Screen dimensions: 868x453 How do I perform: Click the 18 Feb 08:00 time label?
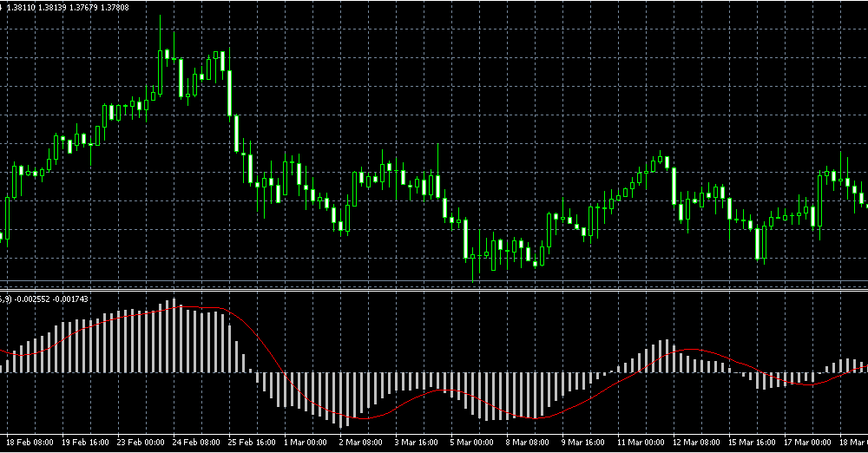pos(29,443)
